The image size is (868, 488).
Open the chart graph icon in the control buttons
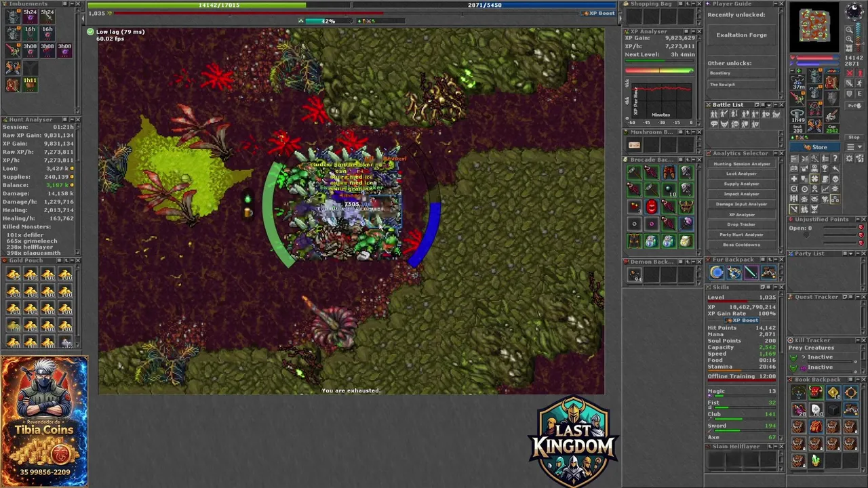824,189
